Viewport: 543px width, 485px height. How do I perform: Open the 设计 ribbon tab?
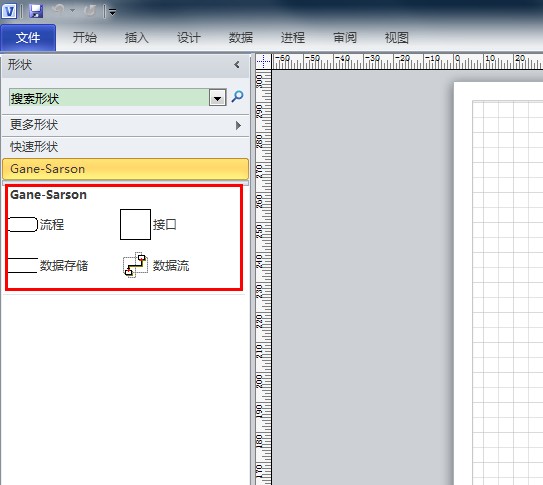click(189, 37)
